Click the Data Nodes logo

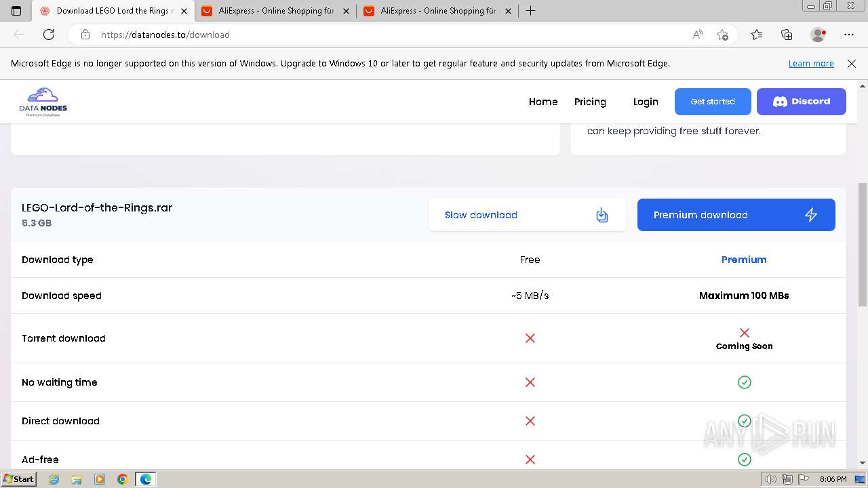(43, 102)
